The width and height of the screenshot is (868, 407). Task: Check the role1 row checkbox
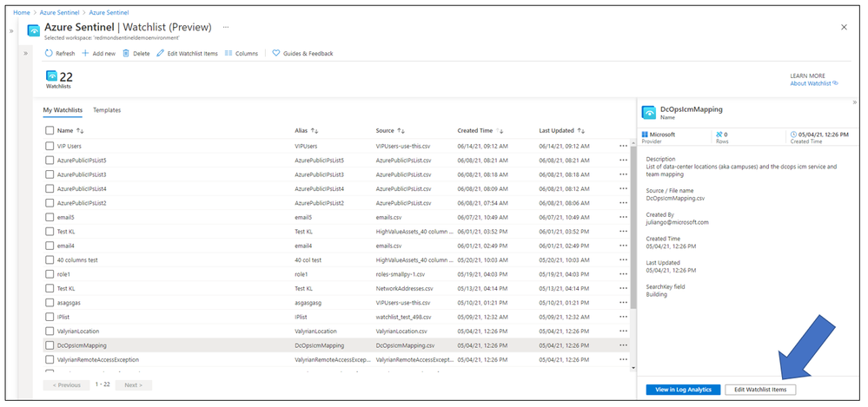(50, 274)
